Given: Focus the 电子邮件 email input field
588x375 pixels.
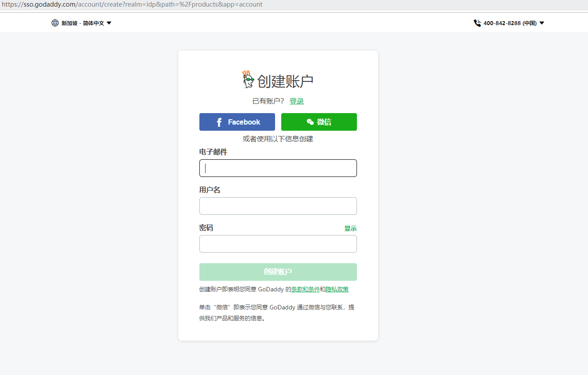Looking at the screenshot, I should click(x=278, y=168).
